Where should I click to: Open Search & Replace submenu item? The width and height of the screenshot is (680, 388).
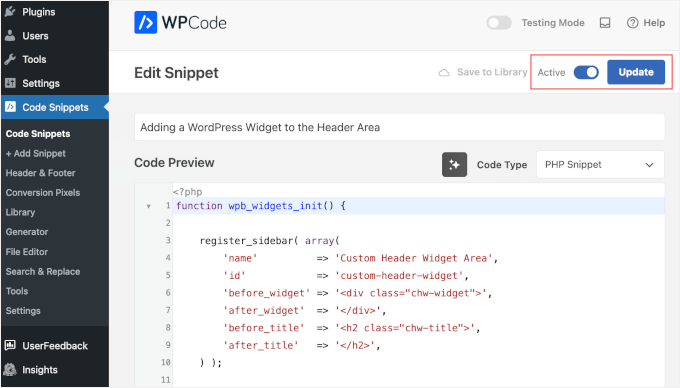point(43,272)
